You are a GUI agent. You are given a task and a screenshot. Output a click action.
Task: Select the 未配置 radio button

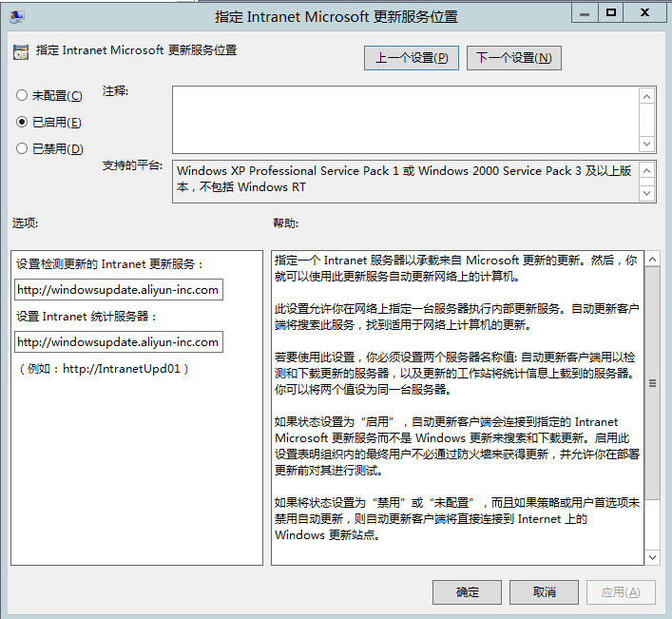(x=22, y=96)
